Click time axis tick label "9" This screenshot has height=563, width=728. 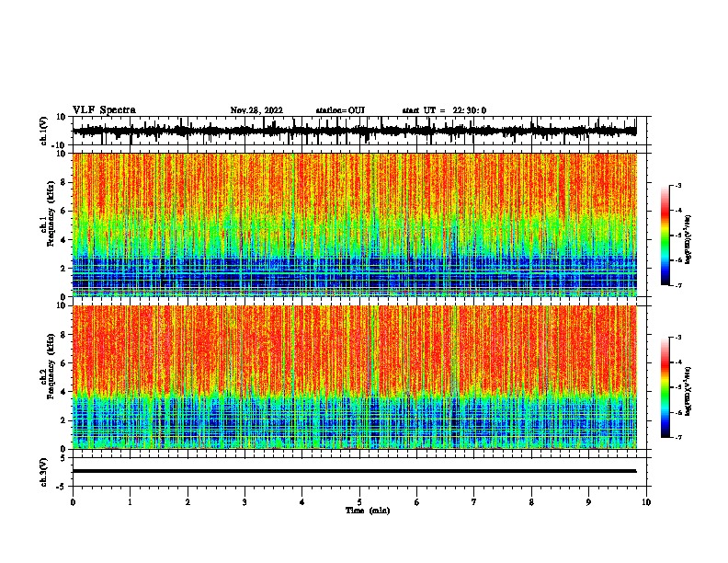pyautogui.click(x=588, y=502)
